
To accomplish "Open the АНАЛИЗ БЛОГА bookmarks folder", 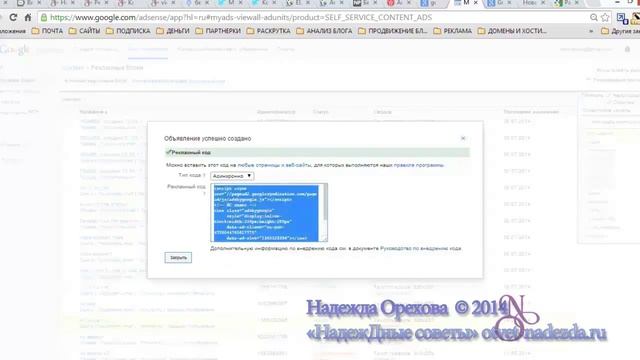I will 324,31.
